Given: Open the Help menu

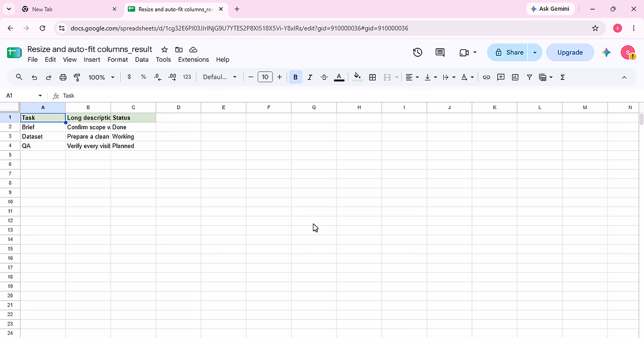Looking at the screenshot, I should (x=223, y=60).
